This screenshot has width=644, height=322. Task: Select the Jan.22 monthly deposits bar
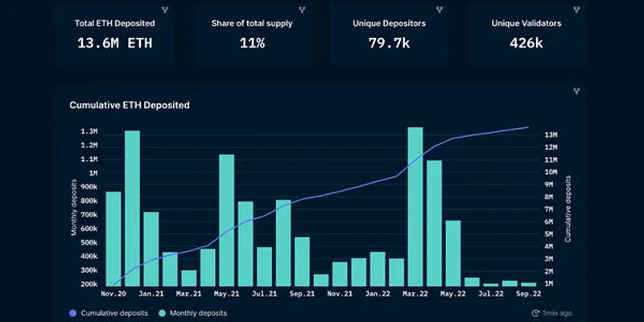pos(378,269)
